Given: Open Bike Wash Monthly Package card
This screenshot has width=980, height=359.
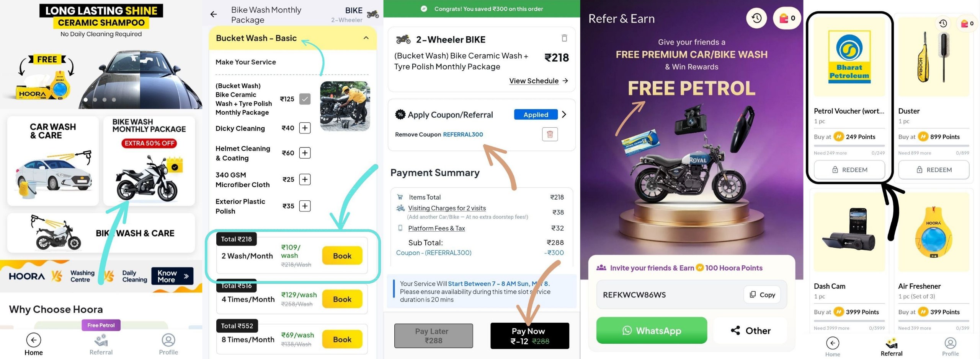Looking at the screenshot, I should 149,161.
